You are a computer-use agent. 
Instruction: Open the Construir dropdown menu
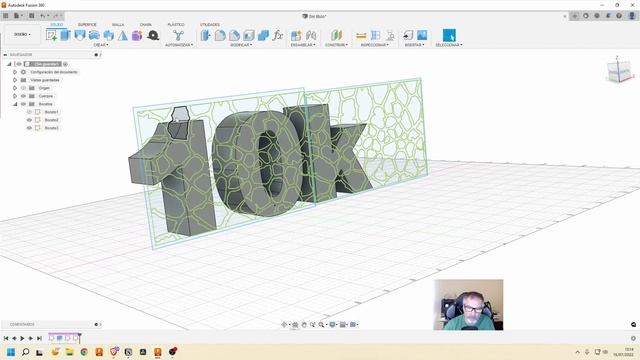click(336, 45)
